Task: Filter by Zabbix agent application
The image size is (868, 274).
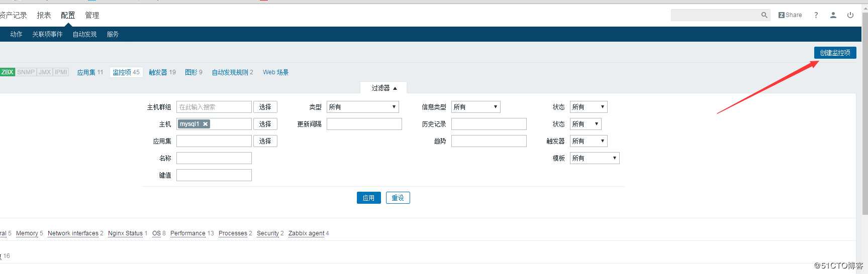Action: tap(306, 233)
